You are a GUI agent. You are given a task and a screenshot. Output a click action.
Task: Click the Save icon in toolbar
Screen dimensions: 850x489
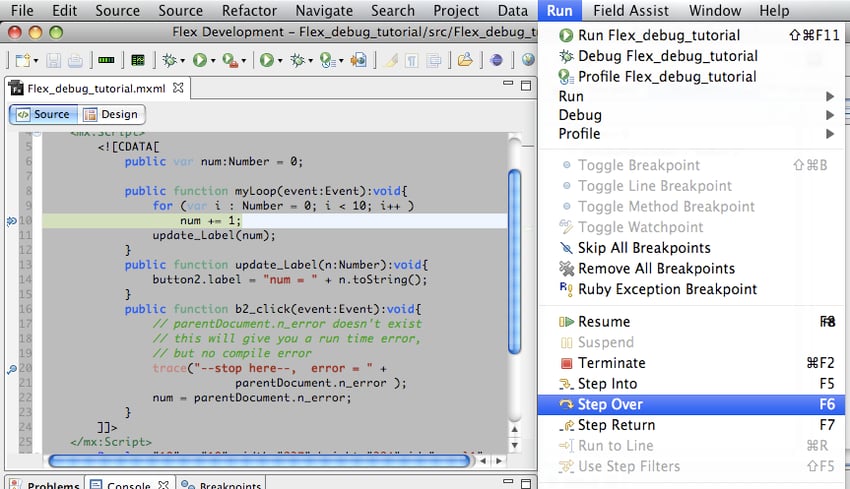[54, 60]
